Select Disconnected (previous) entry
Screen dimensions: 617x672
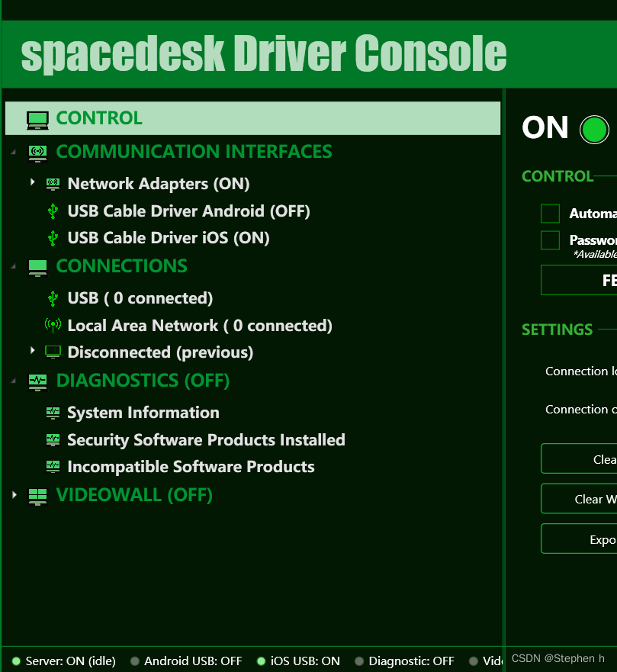point(161,352)
